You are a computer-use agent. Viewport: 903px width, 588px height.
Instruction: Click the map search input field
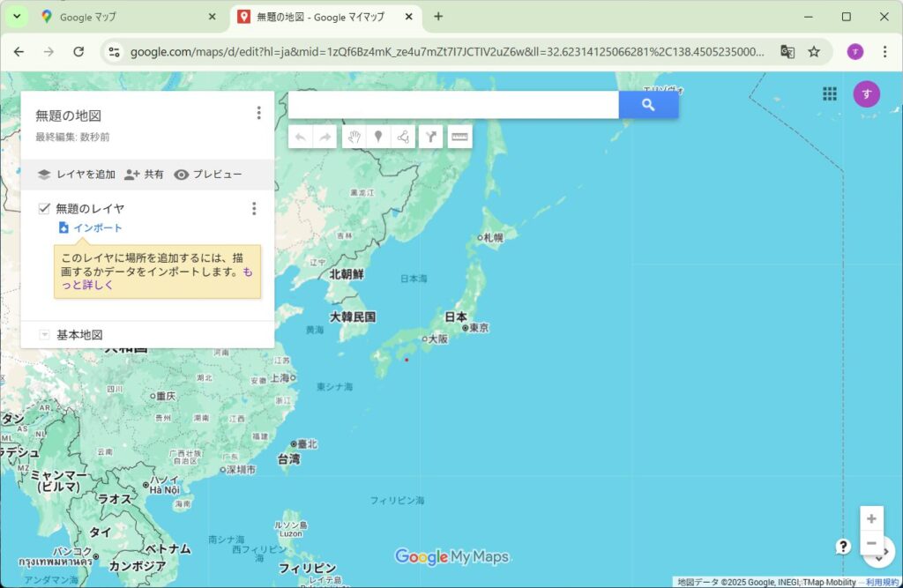(x=453, y=105)
